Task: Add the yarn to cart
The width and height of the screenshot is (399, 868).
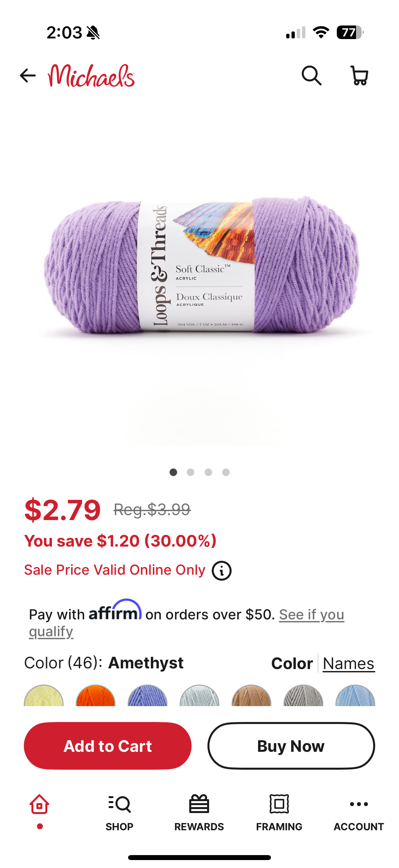Action: click(x=108, y=746)
